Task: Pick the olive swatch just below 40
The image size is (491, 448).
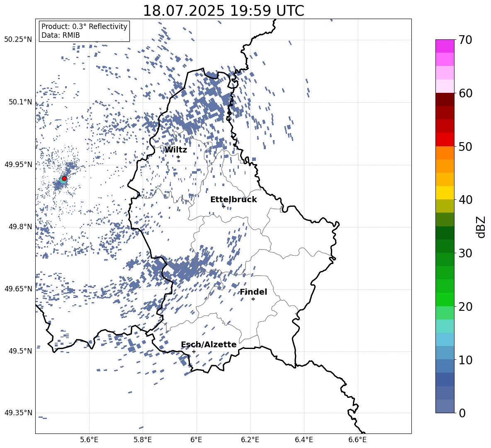Action: coord(445,206)
